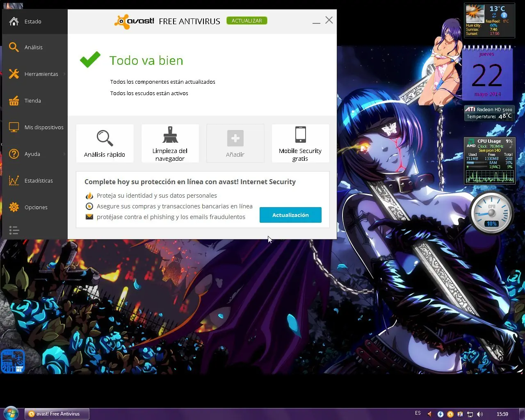
Task: Click the ES language indicator
Action: tap(418, 413)
